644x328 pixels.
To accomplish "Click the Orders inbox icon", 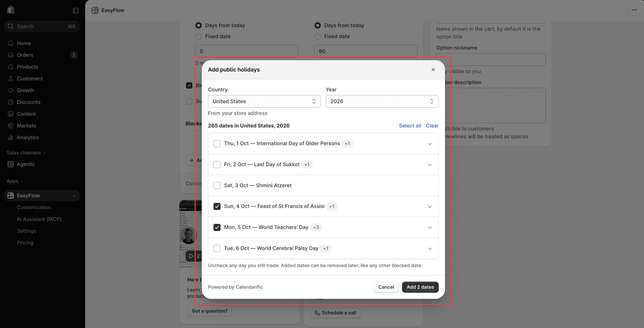I will (x=10, y=55).
